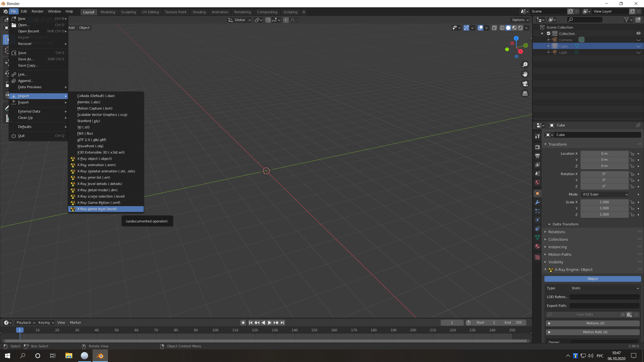Open the View Layer properties tab icon
The height and width of the screenshot is (362, 644).
[x=538, y=165]
